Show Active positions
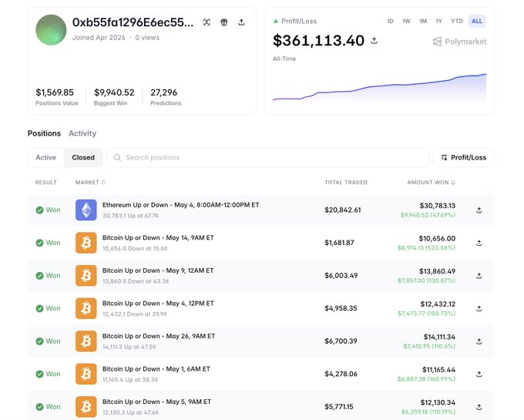Image resolution: width=524 pixels, height=420 pixels. click(x=45, y=157)
